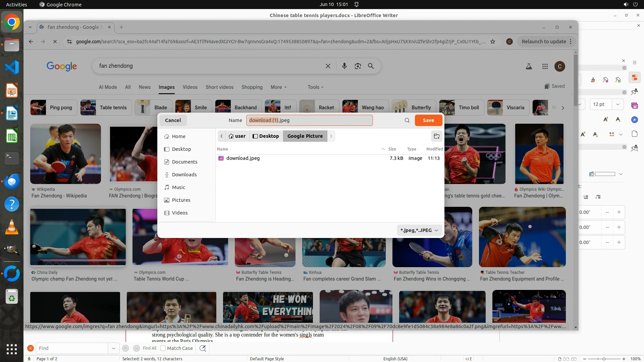Click the search icon in save dialog

tap(407, 120)
